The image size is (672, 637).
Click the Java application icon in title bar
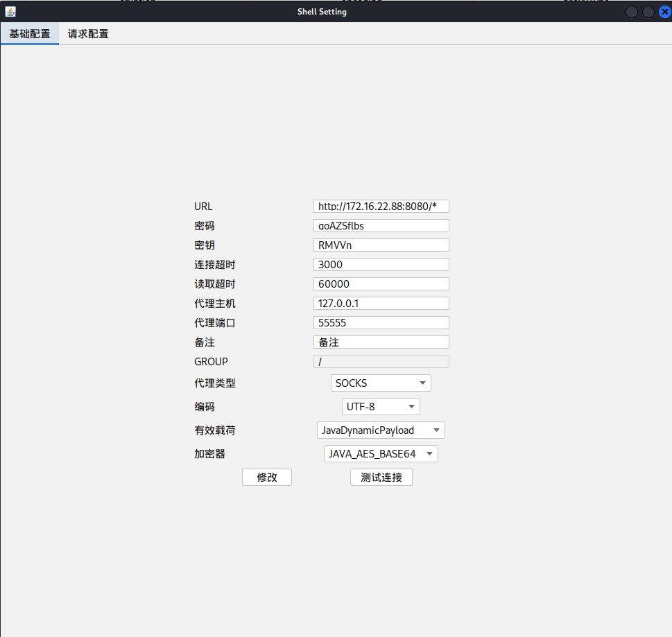point(10,12)
